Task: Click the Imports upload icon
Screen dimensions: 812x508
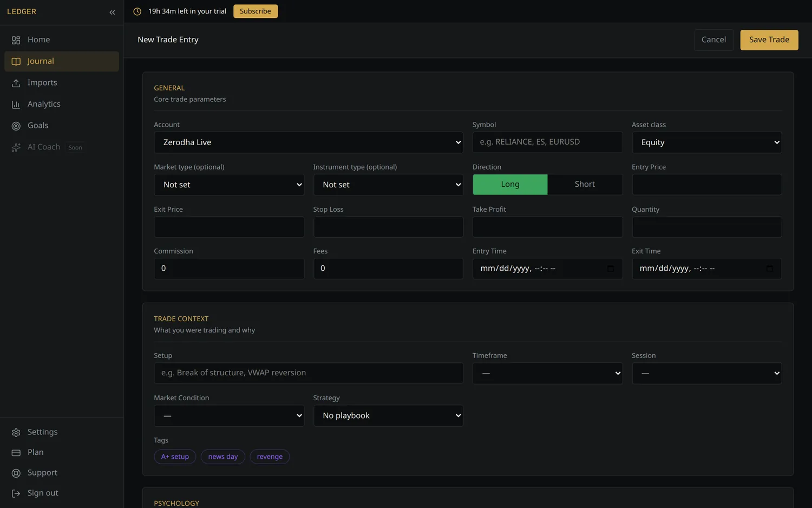Action: click(16, 83)
